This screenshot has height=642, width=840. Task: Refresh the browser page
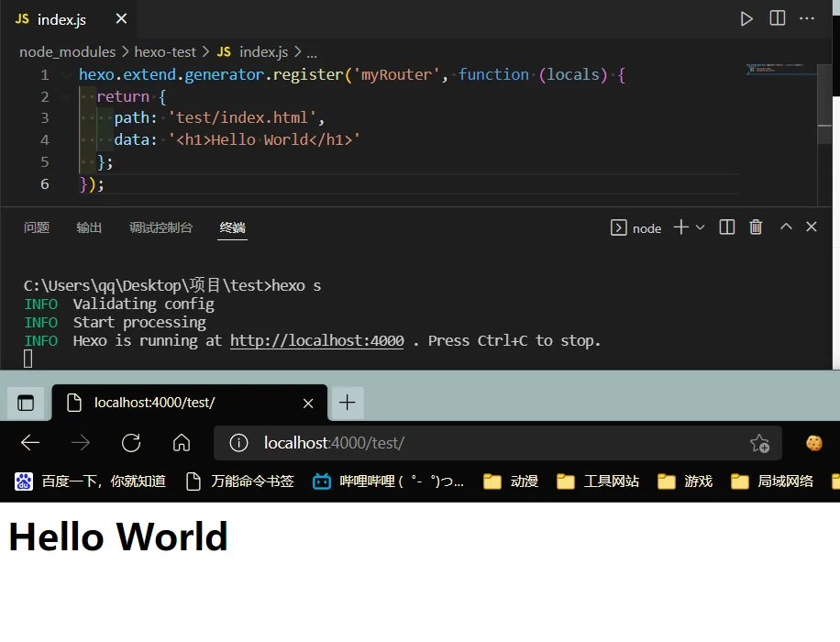[x=131, y=443]
